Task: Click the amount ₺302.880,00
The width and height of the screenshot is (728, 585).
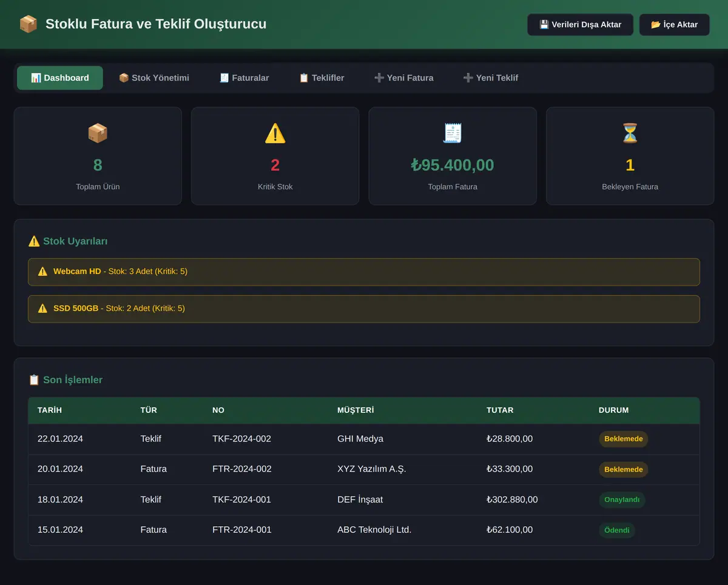Action: click(512, 500)
